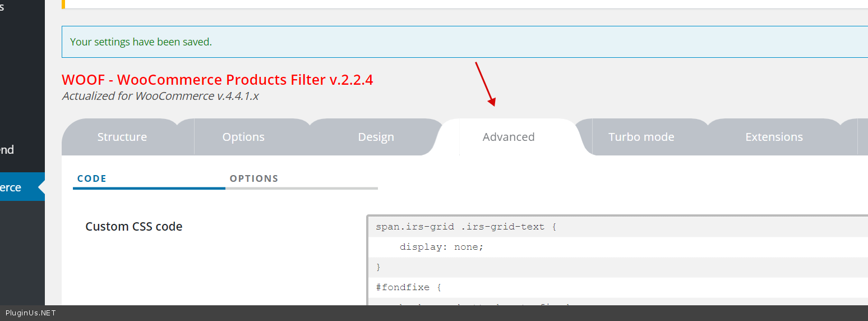868x321 pixels.
Task: Click the 'Your settings have been saved' notice
Action: (x=141, y=42)
